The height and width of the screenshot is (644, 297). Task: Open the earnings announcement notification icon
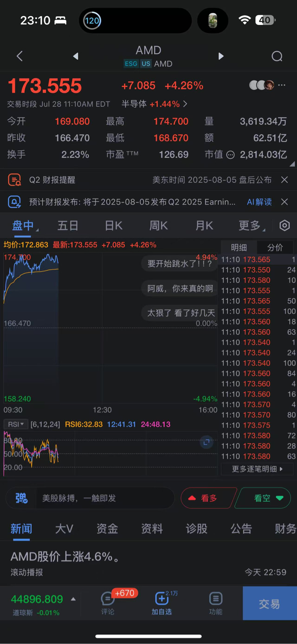coord(14,202)
